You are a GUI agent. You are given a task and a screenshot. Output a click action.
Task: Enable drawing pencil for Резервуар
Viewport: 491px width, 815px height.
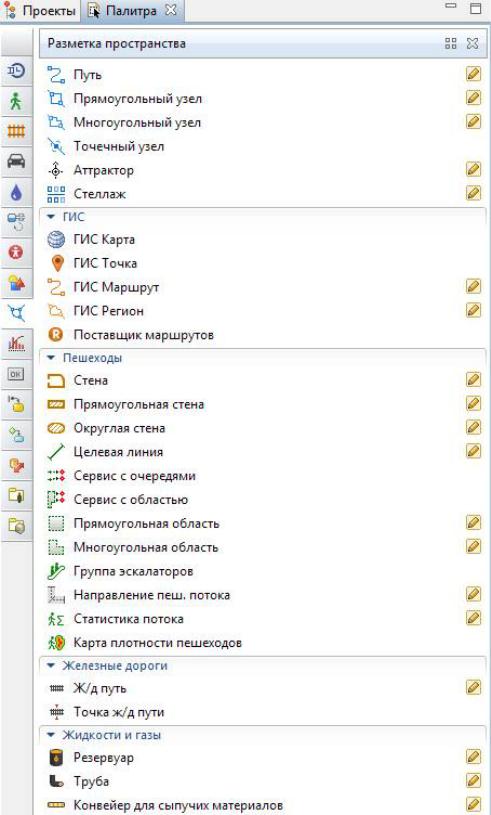coord(473,757)
